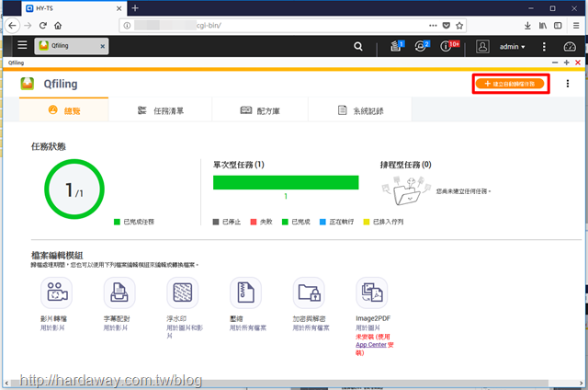
Task: Close the Qfiling inner window red X
Action: pos(578,63)
